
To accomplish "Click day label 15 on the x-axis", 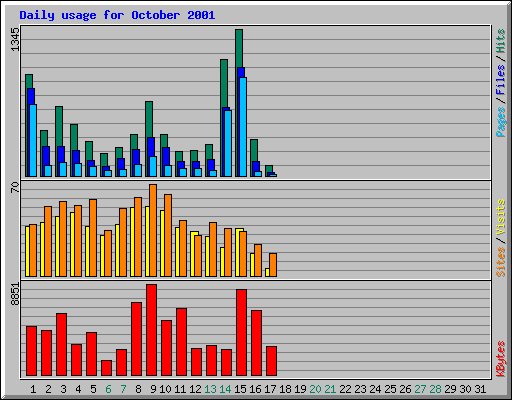I will click(240, 389).
